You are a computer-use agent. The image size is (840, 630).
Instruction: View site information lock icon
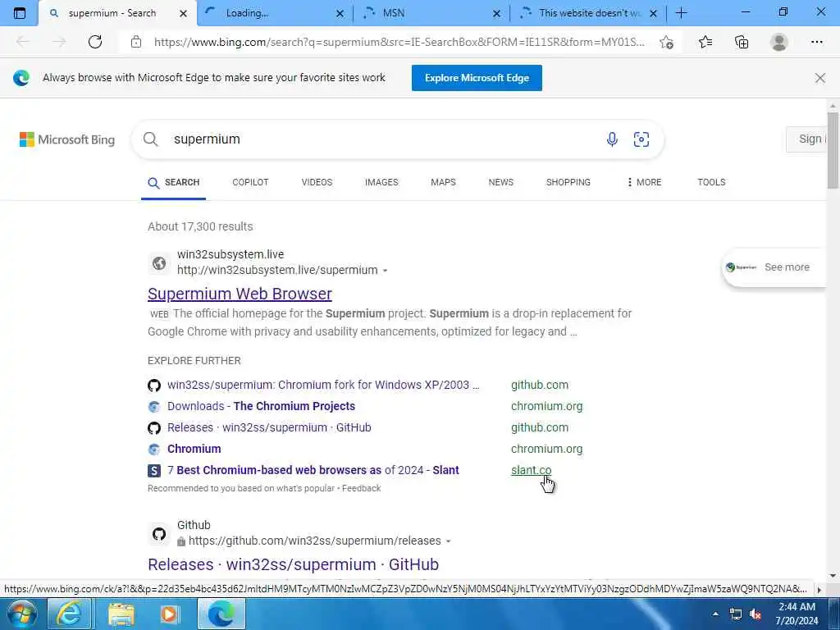[x=136, y=42]
